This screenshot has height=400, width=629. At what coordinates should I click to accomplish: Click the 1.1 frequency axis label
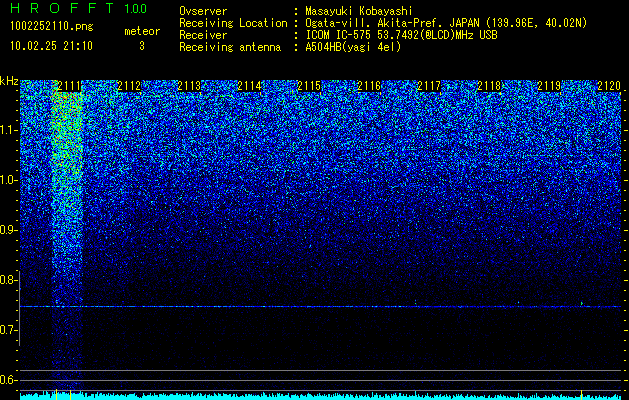[x=8, y=130]
